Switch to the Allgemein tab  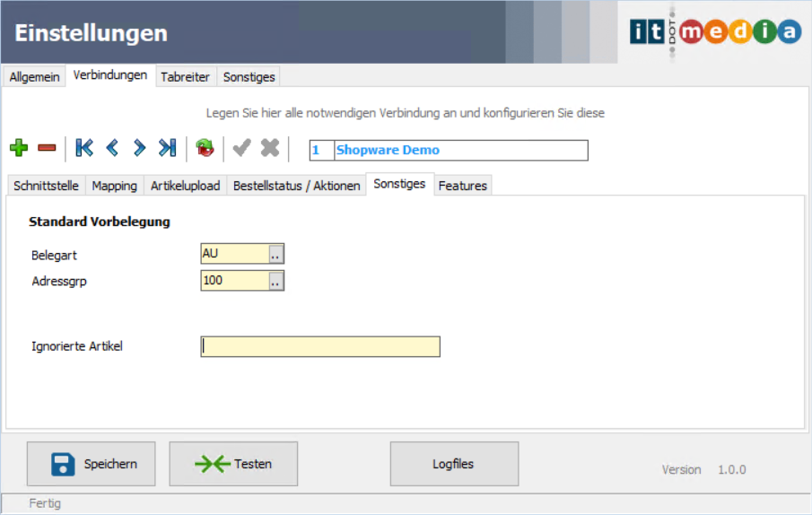click(35, 77)
